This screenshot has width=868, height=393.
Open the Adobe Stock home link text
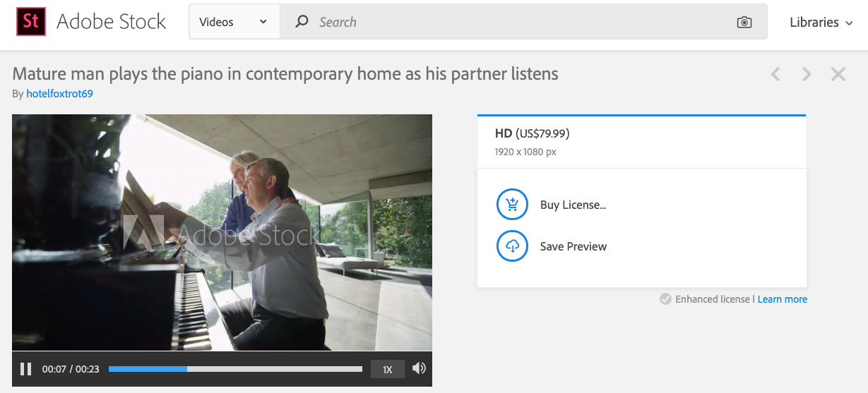click(x=111, y=22)
